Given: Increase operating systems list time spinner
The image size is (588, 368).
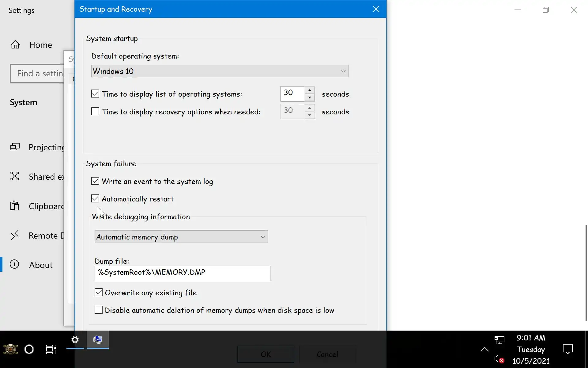Looking at the screenshot, I should click(310, 90).
